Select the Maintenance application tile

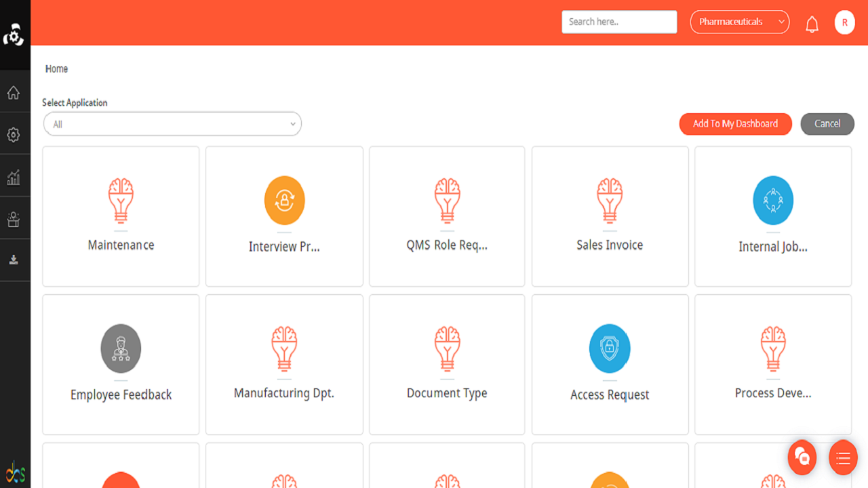click(121, 216)
